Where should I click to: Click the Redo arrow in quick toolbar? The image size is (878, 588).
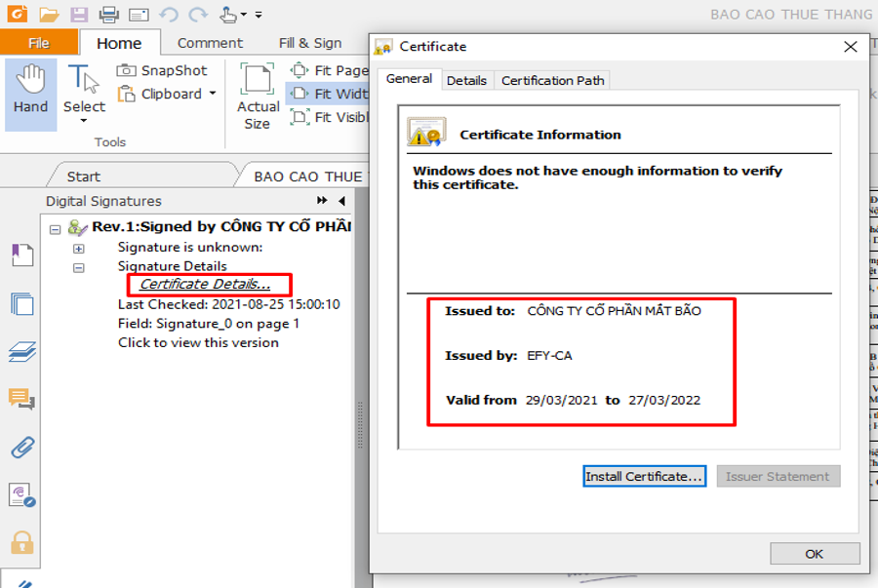coord(198,15)
